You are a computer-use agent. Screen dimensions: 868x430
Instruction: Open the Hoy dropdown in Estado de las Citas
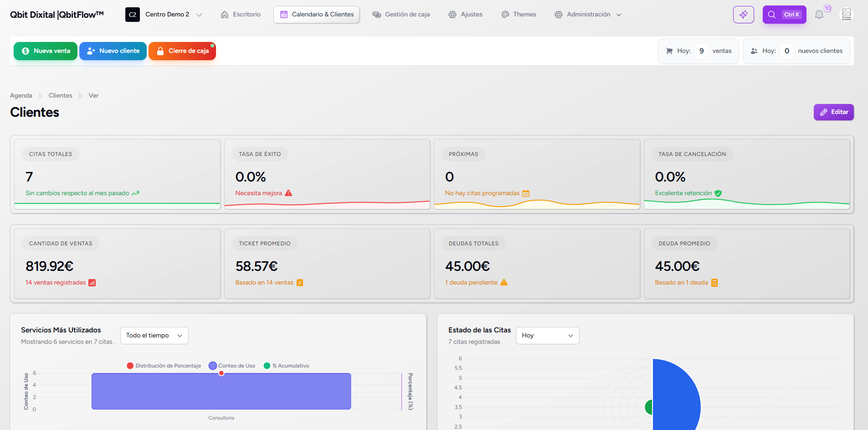click(548, 336)
